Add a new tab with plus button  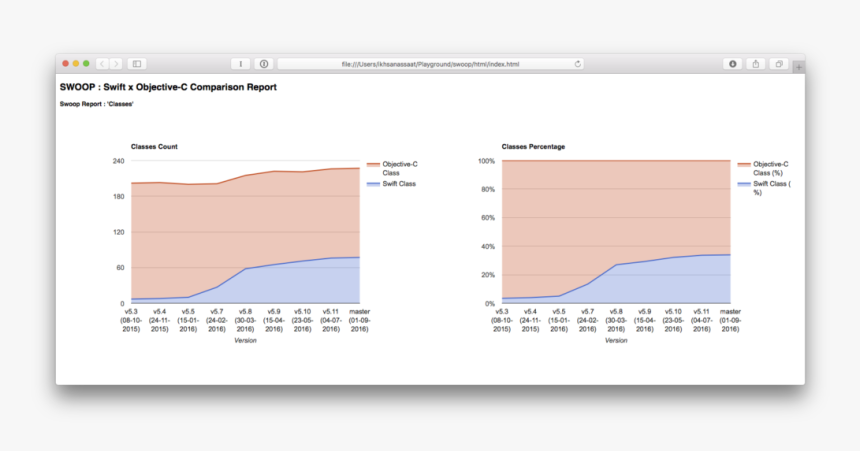click(x=798, y=67)
